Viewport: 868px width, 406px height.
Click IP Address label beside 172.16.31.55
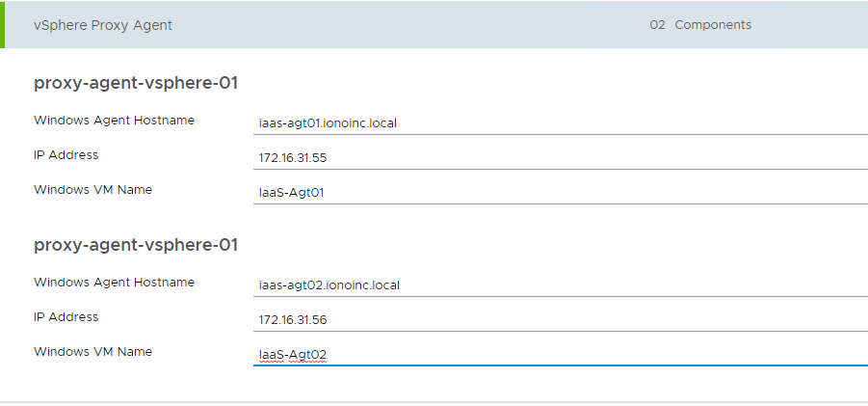[x=66, y=155]
